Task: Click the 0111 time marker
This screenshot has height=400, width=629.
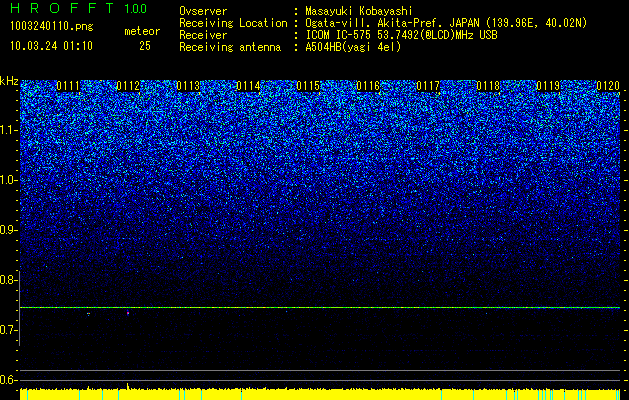Action: [68, 86]
